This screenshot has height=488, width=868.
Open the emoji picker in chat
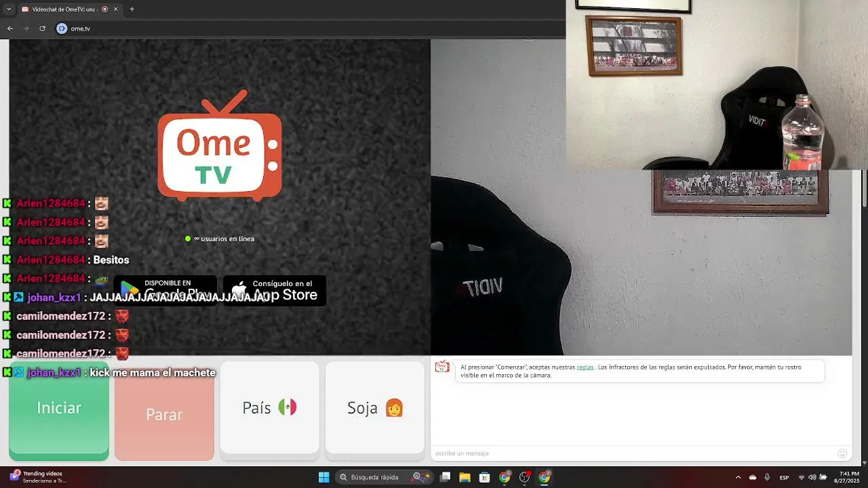click(842, 453)
